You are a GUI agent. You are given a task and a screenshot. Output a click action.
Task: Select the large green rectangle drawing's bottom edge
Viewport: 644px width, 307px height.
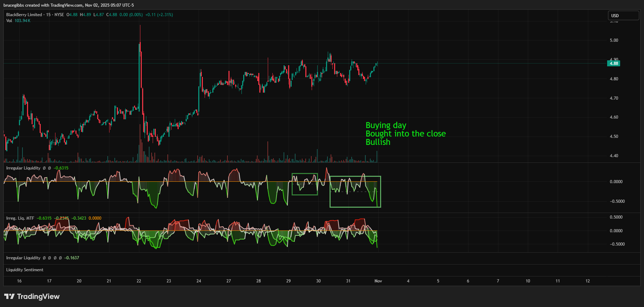click(355, 207)
